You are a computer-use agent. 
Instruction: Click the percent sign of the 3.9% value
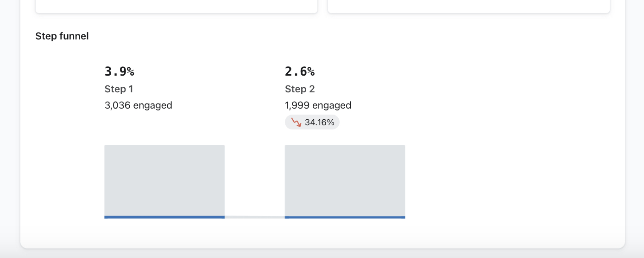(x=130, y=71)
